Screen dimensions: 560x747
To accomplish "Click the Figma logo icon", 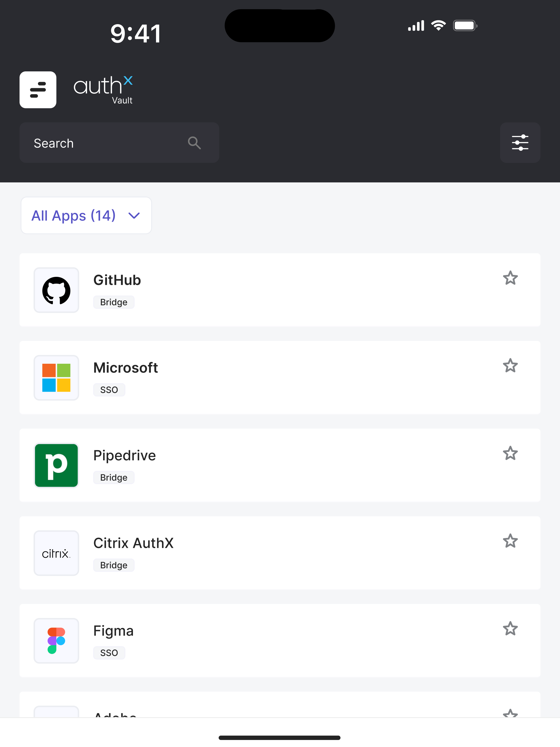I will (56, 641).
